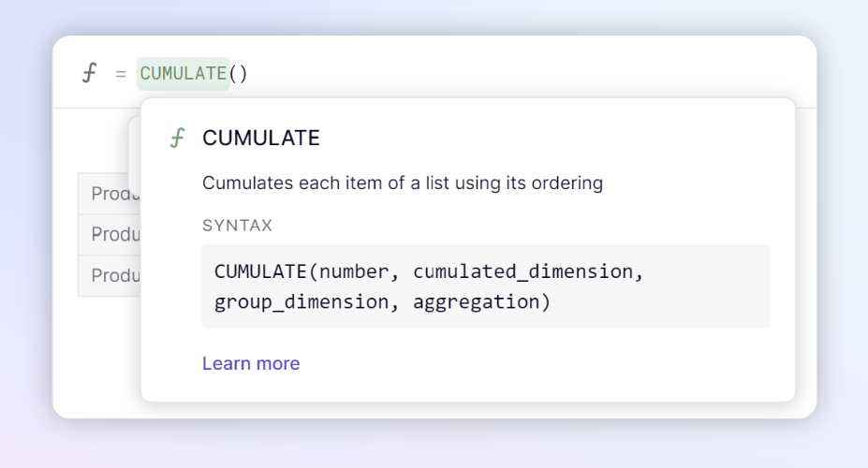Click the aggregation argument in syntax
Image resolution: width=868 pixels, height=468 pixels.
tap(476, 302)
